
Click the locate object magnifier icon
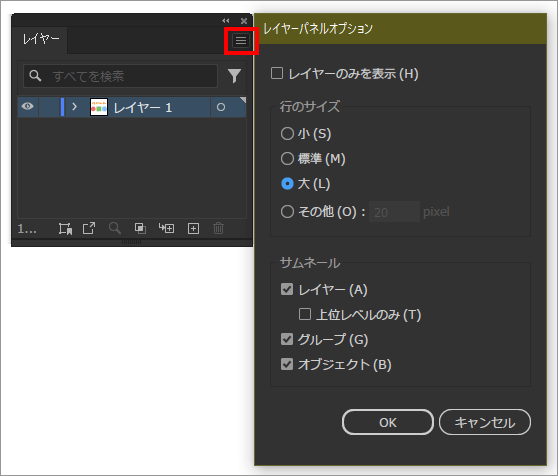pos(115,228)
